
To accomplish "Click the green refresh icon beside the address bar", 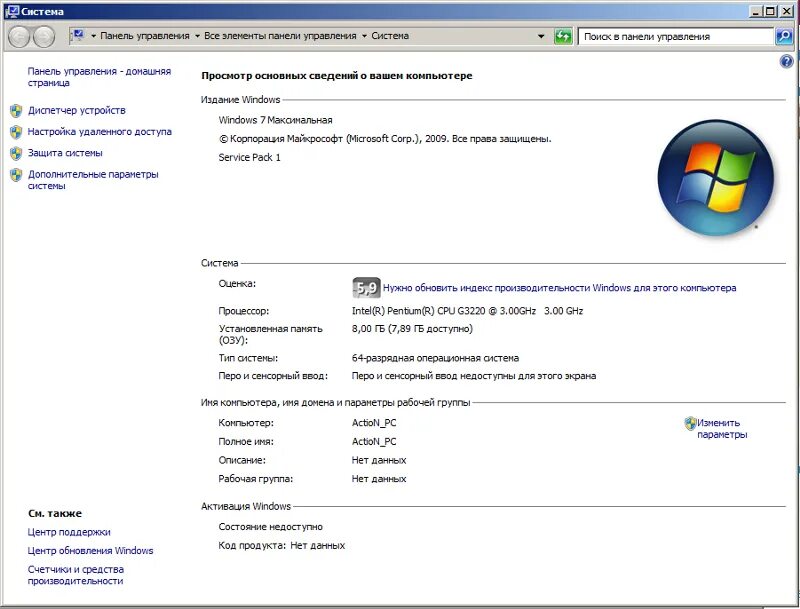I will pyautogui.click(x=563, y=36).
